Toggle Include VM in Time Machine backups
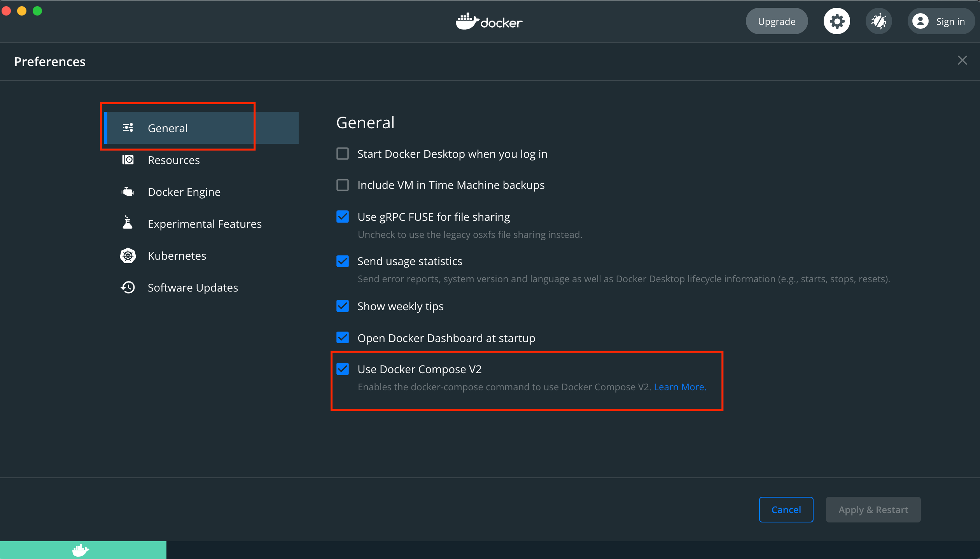 (x=343, y=185)
